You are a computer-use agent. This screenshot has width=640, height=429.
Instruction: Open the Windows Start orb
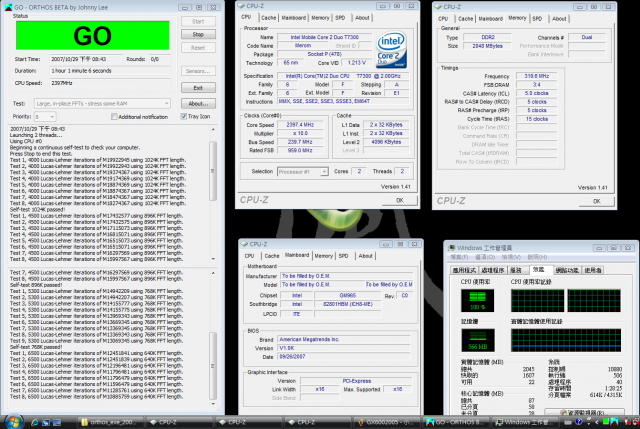click(13, 421)
